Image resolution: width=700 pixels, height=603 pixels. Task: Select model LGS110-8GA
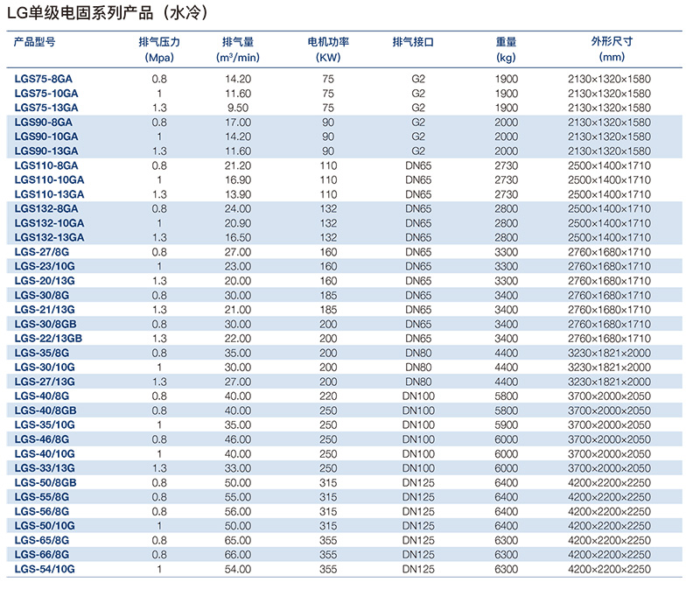tap(46, 165)
